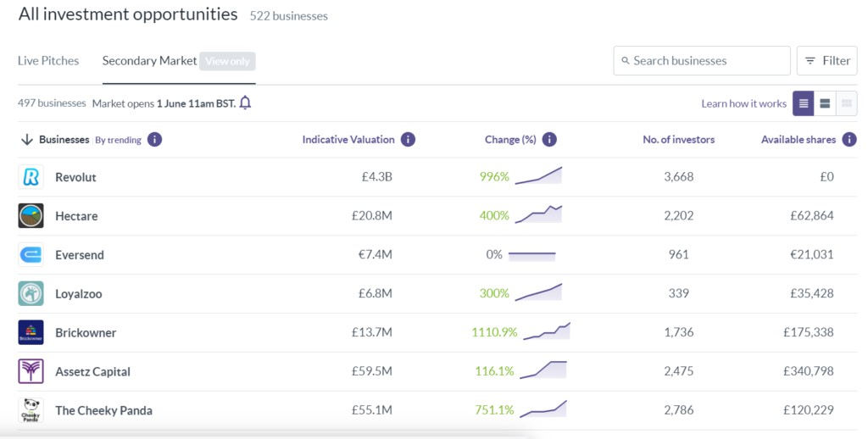Open info icon beside Available shares
868x439 pixels.
[x=849, y=140]
